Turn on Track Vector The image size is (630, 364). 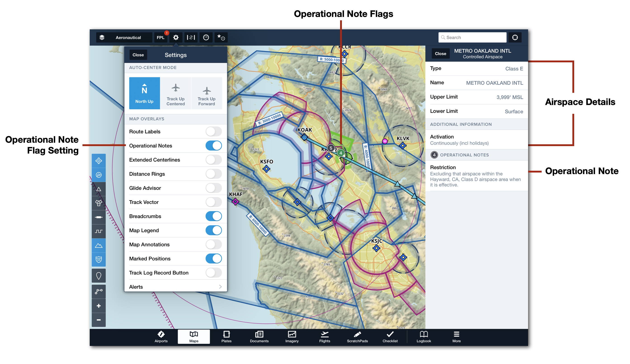point(214,202)
